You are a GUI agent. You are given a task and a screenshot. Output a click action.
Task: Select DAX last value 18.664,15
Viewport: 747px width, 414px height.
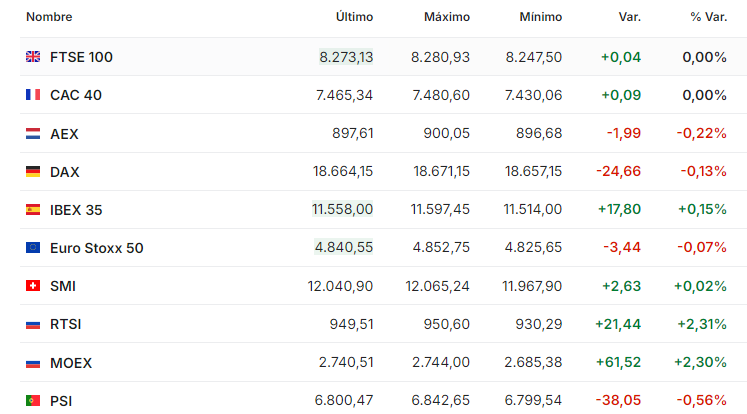[343, 172]
